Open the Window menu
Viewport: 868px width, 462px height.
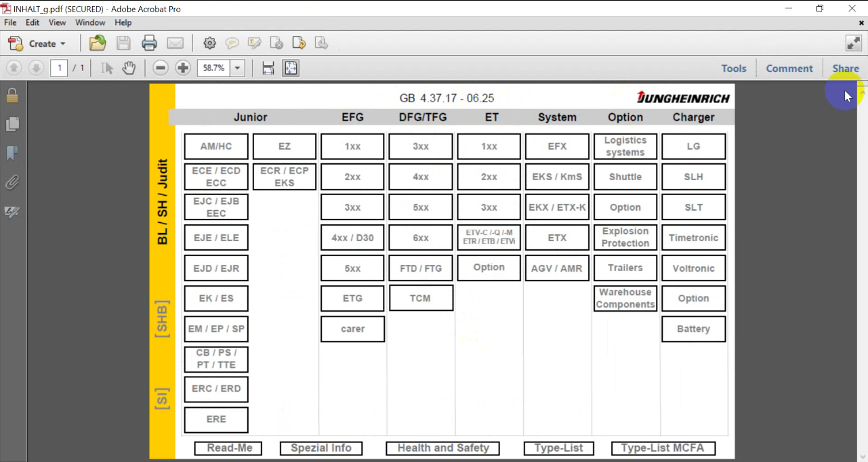click(x=90, y=22)
